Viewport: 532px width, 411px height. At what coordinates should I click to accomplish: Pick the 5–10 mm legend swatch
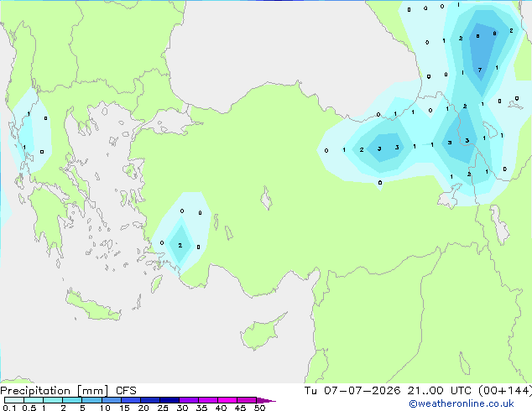point(91,400)
